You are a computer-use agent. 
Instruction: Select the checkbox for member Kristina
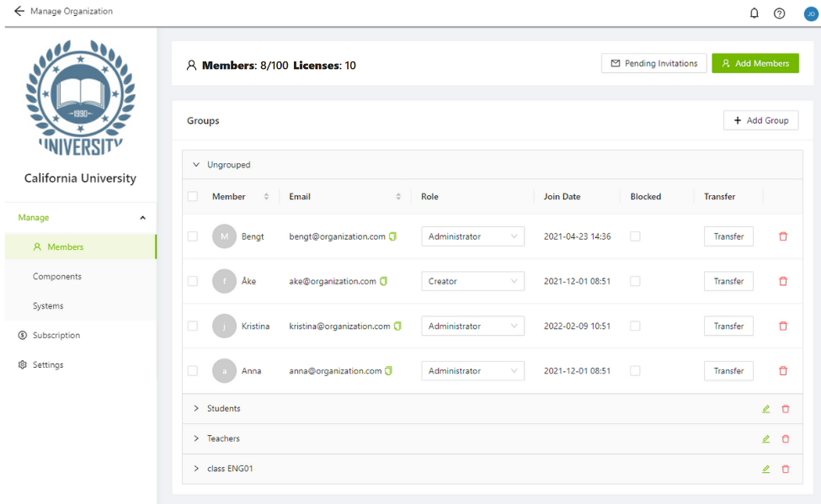193,326
